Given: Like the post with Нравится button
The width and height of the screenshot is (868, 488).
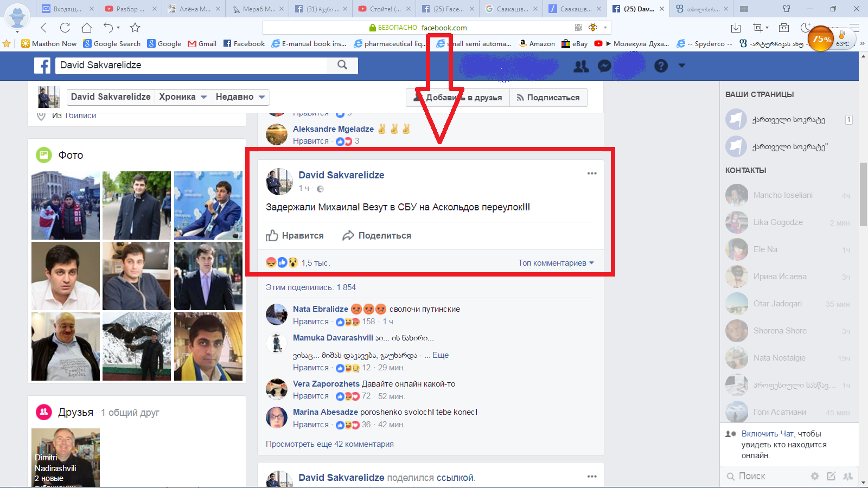Looking at the screenshot, I should coord(295,235).
